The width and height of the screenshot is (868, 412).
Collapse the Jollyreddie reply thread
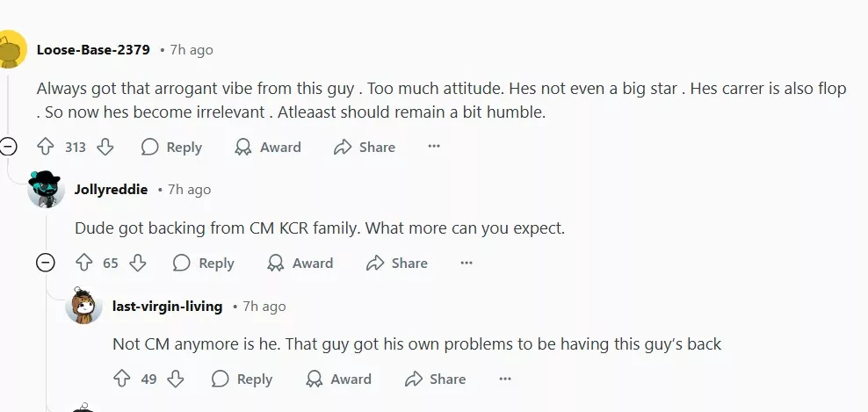pyautogui.click(x=46, y=263)
